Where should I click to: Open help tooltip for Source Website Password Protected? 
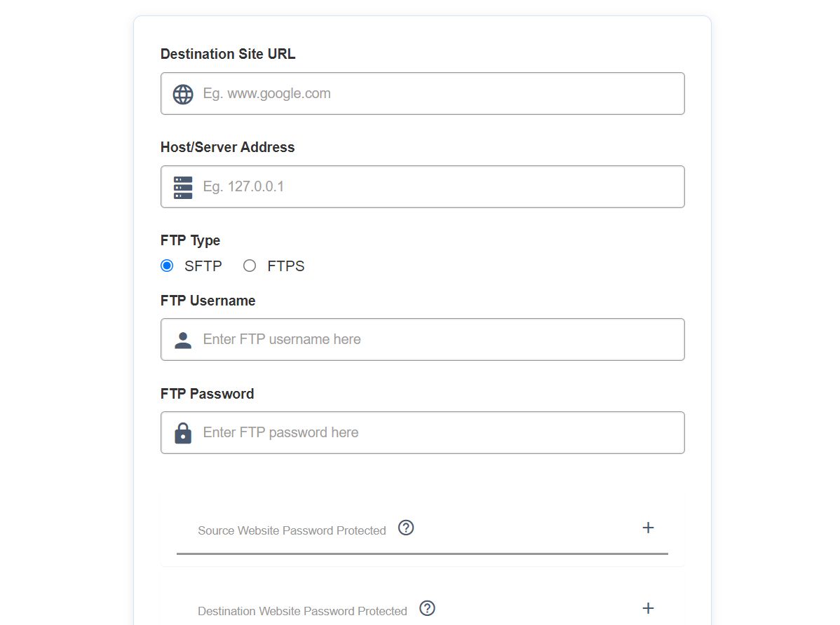click(x=406, y=528)
